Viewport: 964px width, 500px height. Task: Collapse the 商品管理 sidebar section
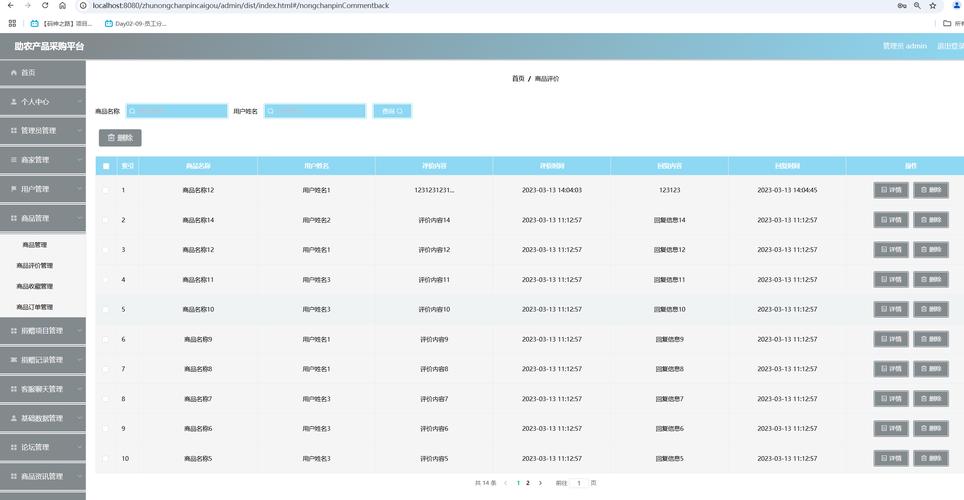(x=43, y=218)
